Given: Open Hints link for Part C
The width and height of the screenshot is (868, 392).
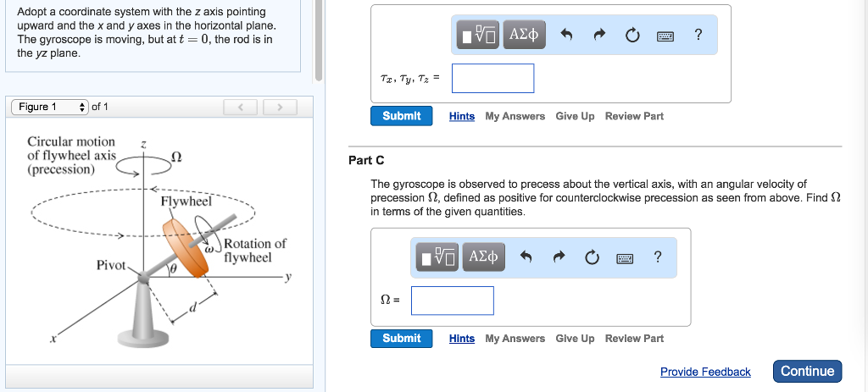Looking at the screenshot, I should point(462,339).
